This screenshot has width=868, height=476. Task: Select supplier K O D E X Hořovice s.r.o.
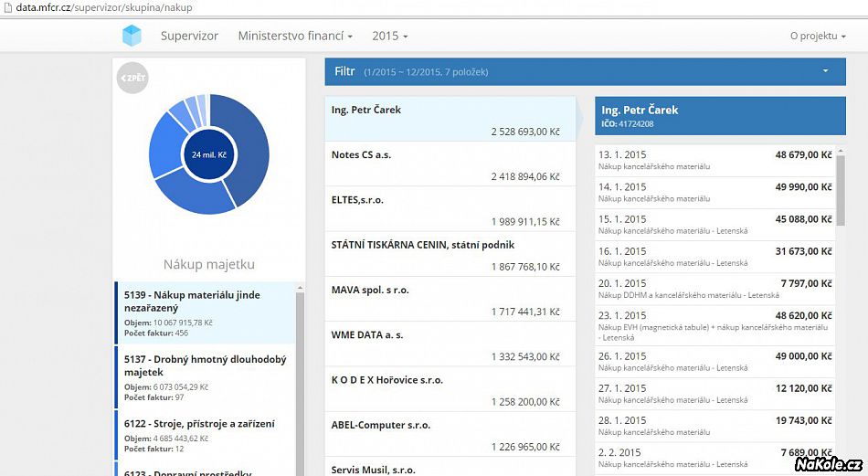click(x=450, y=389)
